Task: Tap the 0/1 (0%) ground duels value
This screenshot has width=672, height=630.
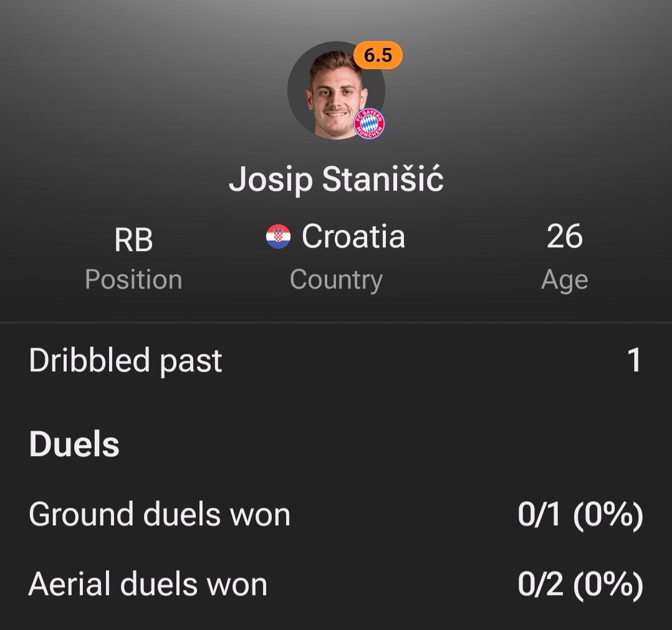Action: 581,514
